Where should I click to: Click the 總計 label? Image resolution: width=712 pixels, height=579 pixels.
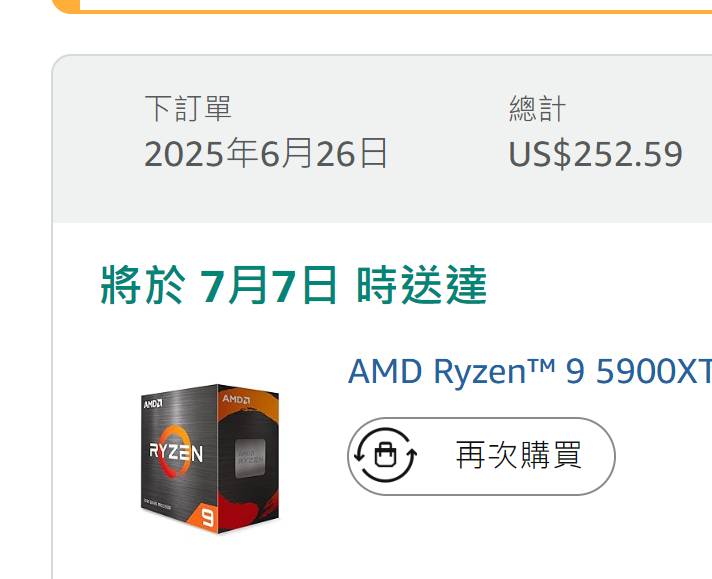pos(537,109)
